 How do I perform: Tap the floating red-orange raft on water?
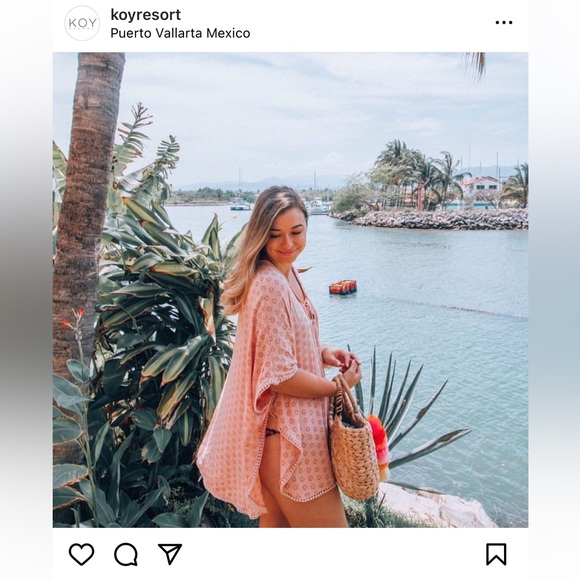(x=343, y=287)
